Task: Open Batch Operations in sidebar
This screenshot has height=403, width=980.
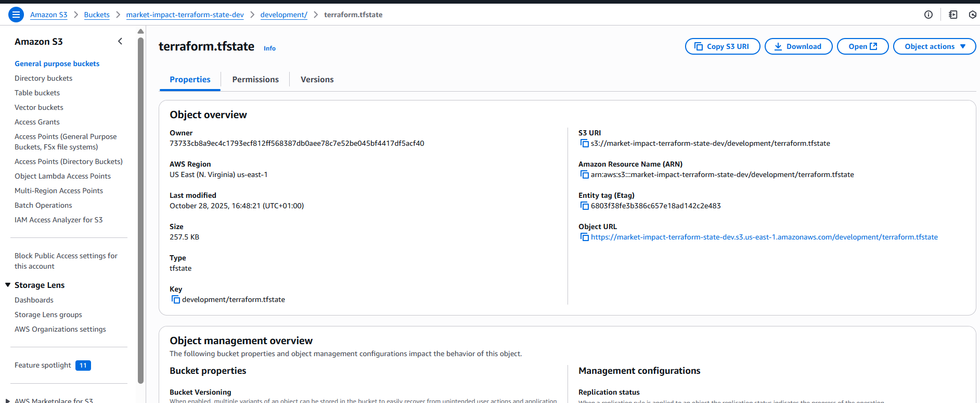Action: coord(43,205)
